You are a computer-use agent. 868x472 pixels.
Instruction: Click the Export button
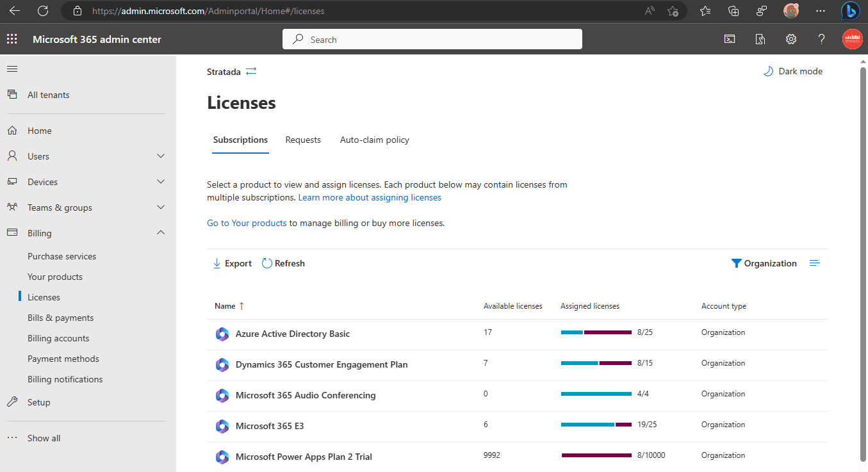pos(232,263)
